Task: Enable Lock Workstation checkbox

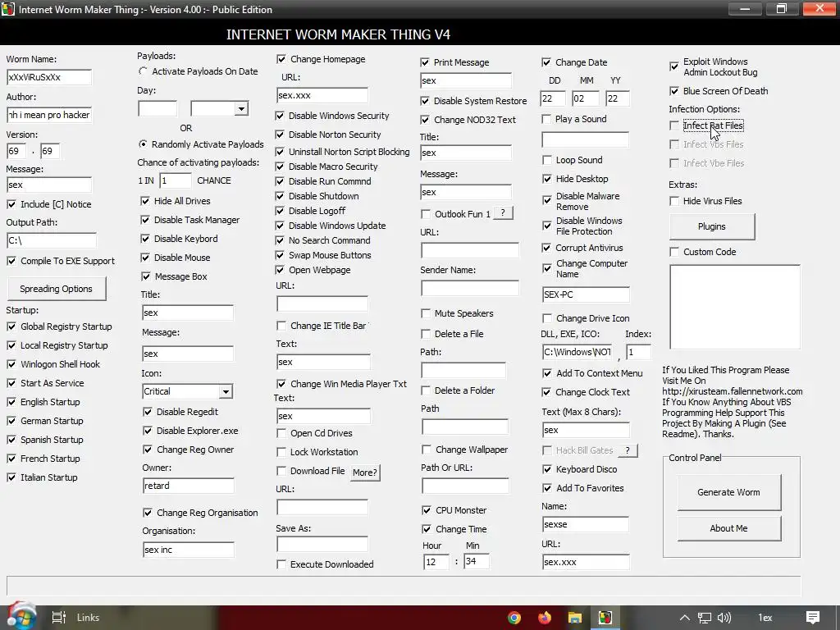Action: (281, 452)
